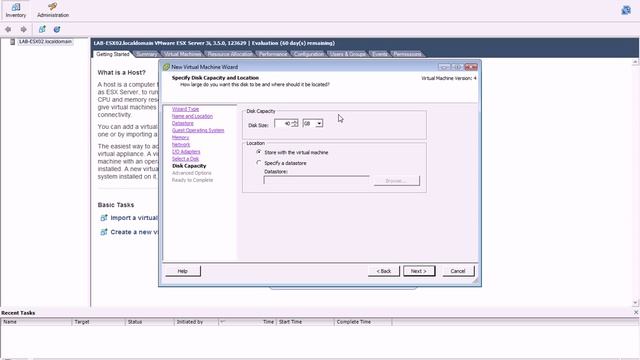Screen dimensions: 640x360
Task: Click the icon at the top right corner
Action: click(626, 10)
